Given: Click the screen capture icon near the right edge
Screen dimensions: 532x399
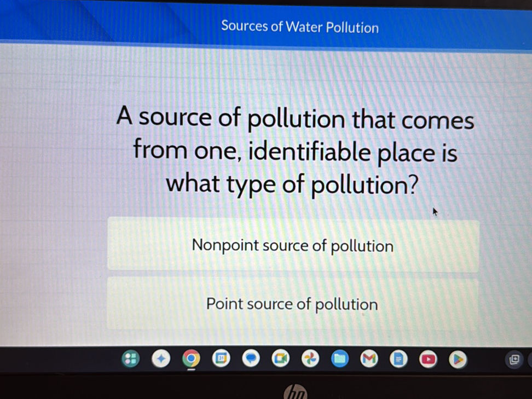Looking at the screenshot, I should 514,360.
